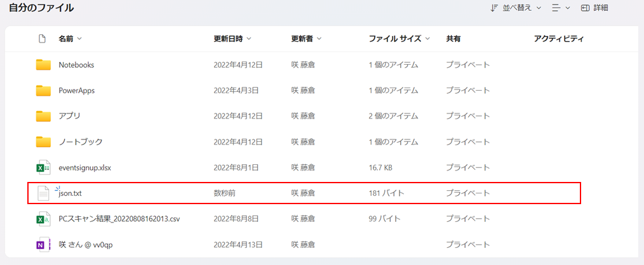Viewport: 644px width, 265px height.
Task: Click the list layout lines icon
Action: pyautogui.click(x=556, y=8)
